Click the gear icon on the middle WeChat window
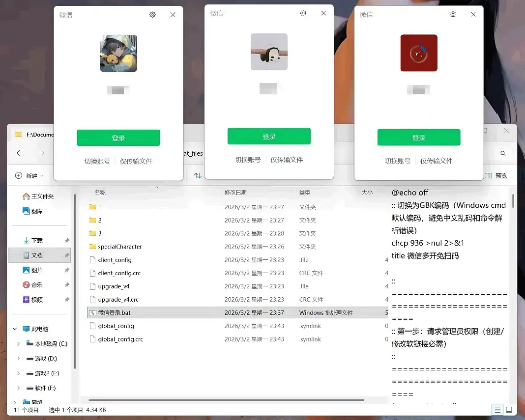Viewport: 525px width, 420px height. tap(303, 13)
